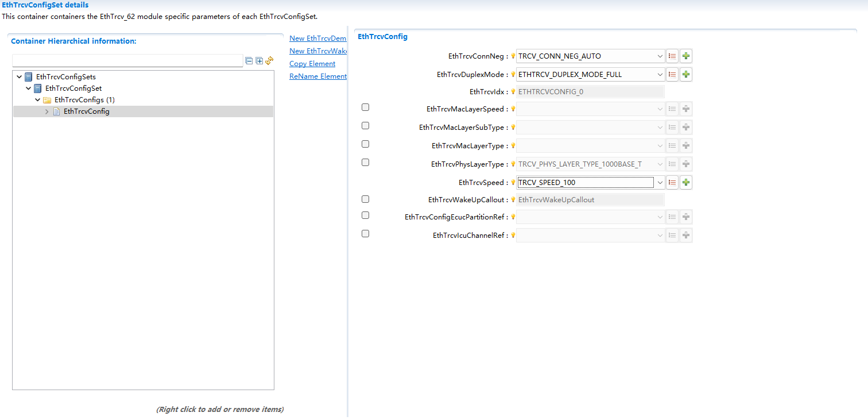Click lightbulb hint icon for EthTrcvIdx
868x420 pixels.
click(x=513, y=92)
